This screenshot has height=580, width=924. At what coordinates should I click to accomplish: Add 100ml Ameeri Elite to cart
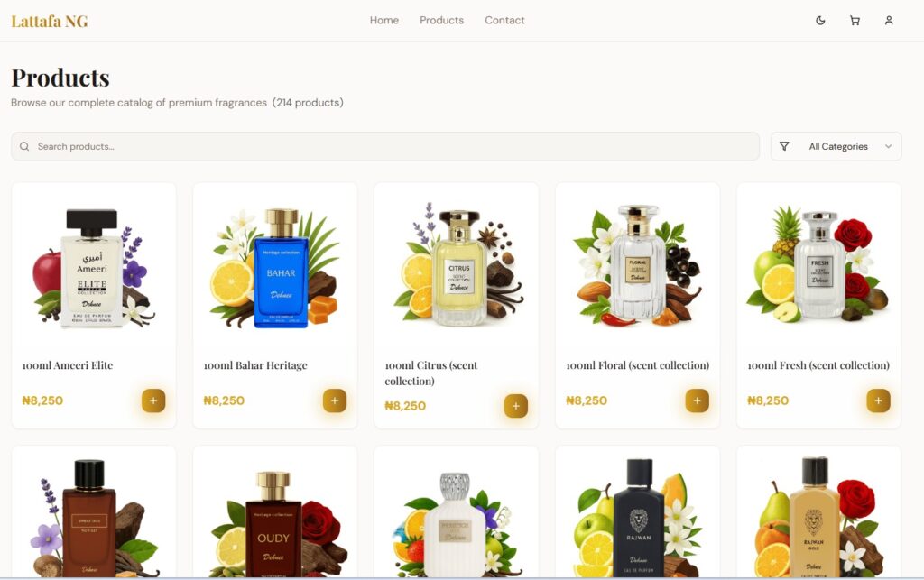[153, 400]
